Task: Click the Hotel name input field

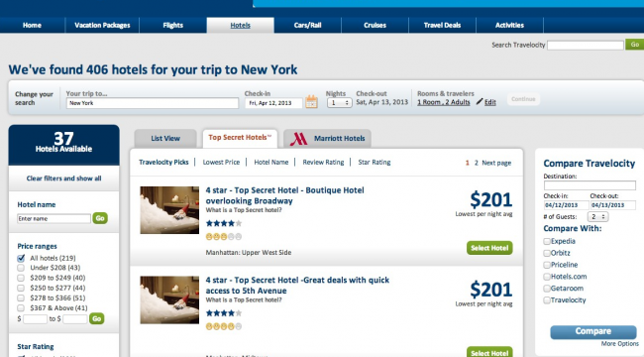Action: [x=54, y=219]
